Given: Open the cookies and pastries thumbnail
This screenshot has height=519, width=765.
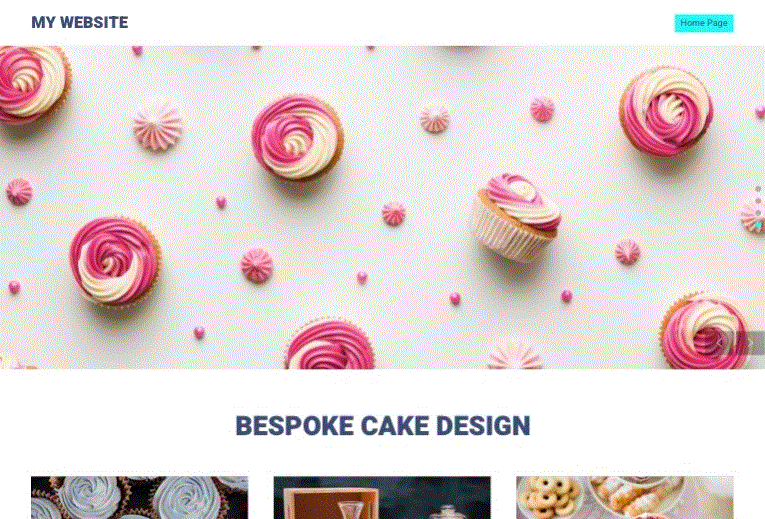Looking at the screenshot, I should (x=625, y=498).
